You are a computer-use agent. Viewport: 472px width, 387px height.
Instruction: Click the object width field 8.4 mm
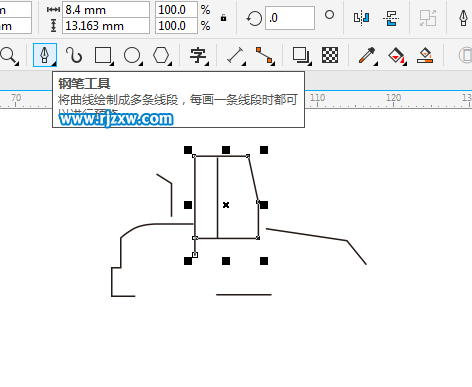tap(106, 10)
